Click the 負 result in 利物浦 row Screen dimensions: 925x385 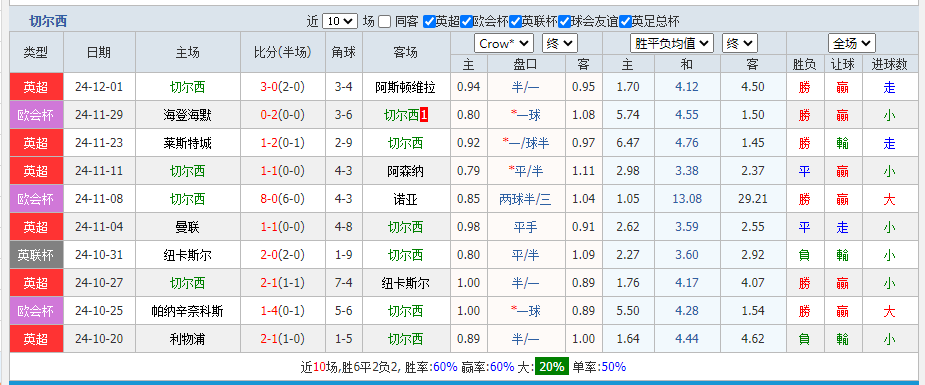[804, 339]
